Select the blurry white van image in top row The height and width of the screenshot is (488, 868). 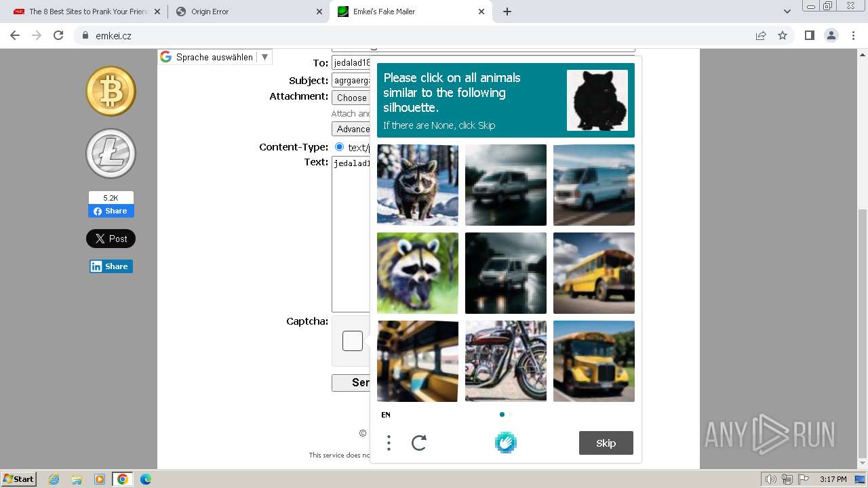coord(506,185)
